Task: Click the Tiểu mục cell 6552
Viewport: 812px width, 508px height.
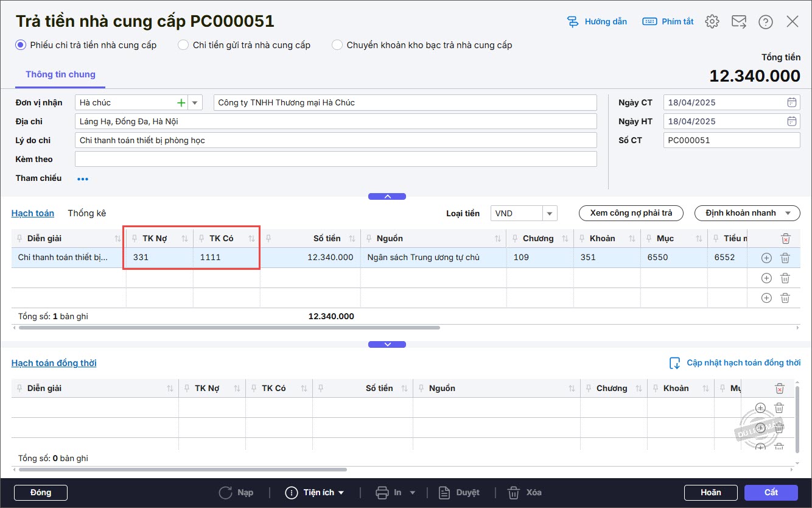Action: [727, 258]
